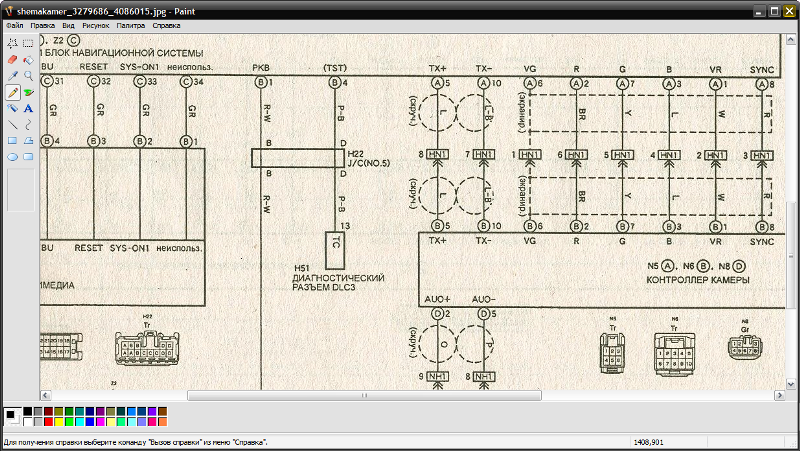Select the Text tool (letter A)

coord(28,107)
